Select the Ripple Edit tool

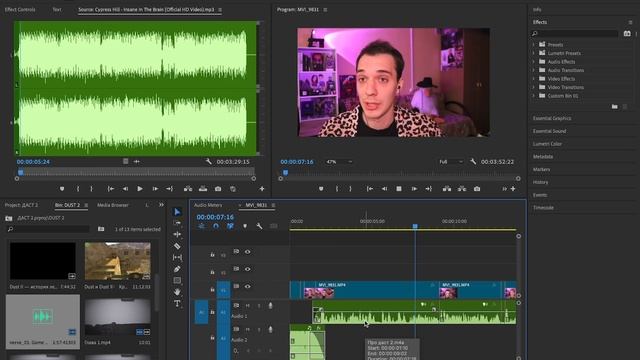[177, 234]
